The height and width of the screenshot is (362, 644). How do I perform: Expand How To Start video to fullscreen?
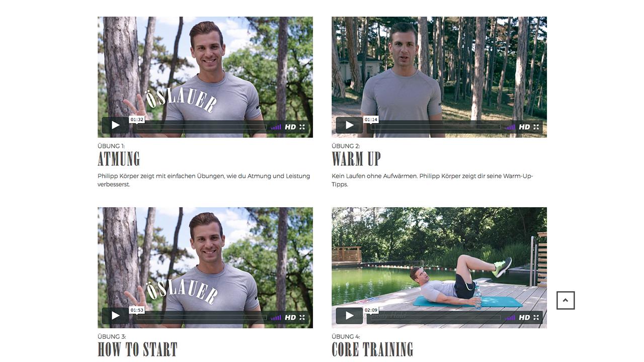pyautogui.click(x=302, y=318)
